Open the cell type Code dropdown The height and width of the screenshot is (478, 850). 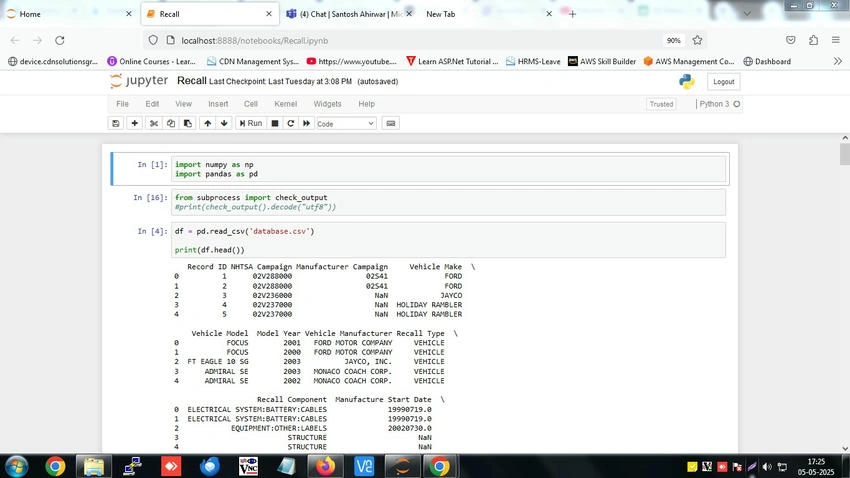[x=346, y=124]
